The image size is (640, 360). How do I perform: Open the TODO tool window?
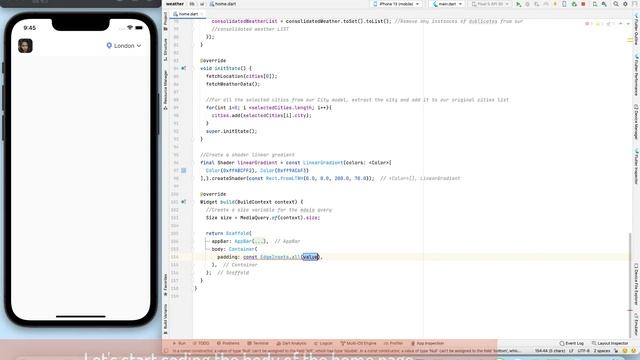201,343
